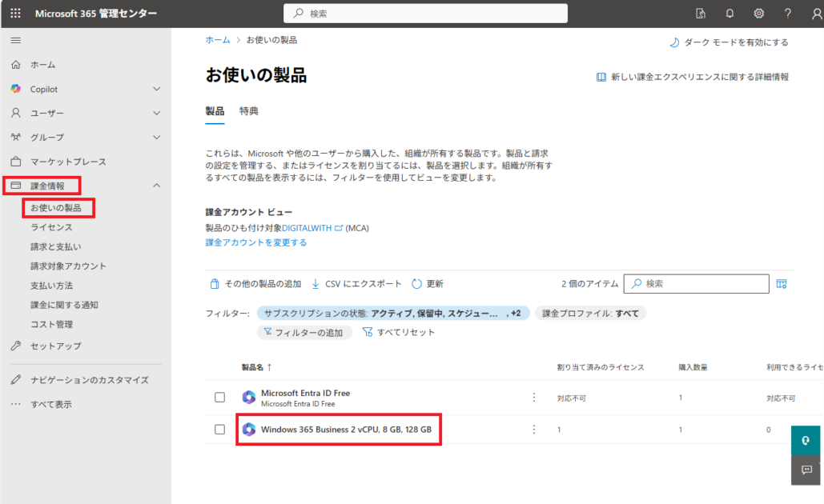This screenshot has width=824, height=504.
Task: Focus the product list 検索 field
Action: [x=697, y=283]
